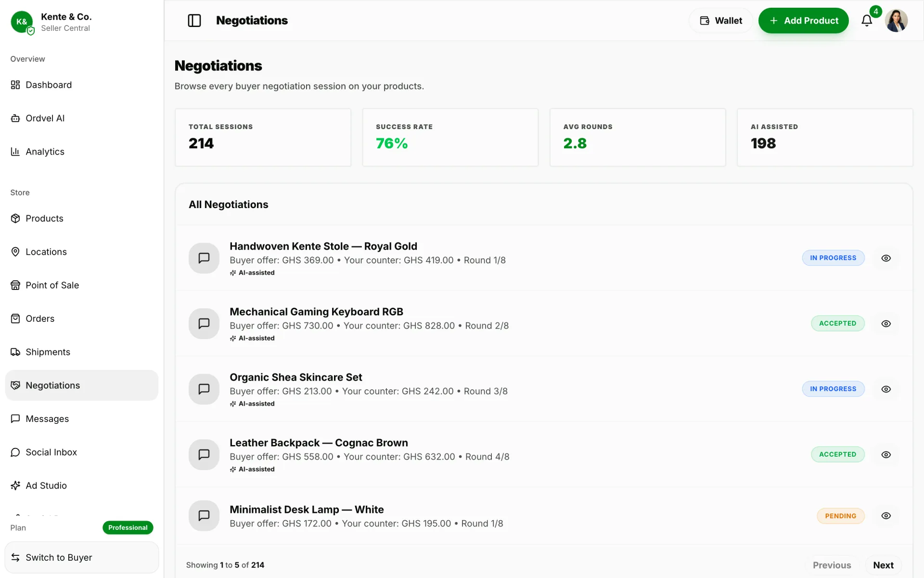The image size is (924, 578).
Task: View Mechanical Gaming Keyboard negotiation eye icon
Action: pos(886,324)
